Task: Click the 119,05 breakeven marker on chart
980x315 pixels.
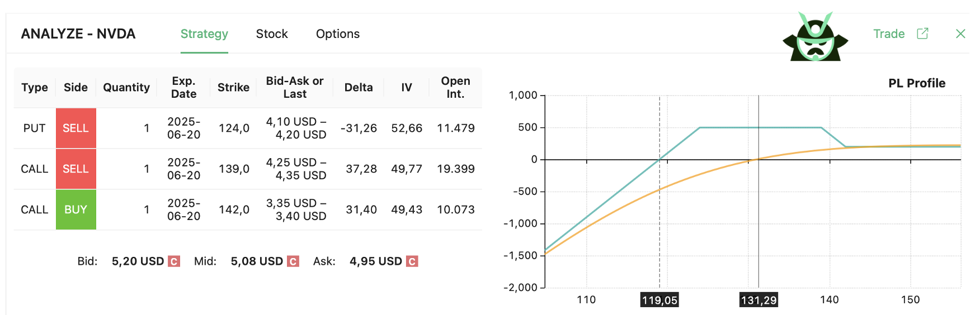Action: [659, 300]
